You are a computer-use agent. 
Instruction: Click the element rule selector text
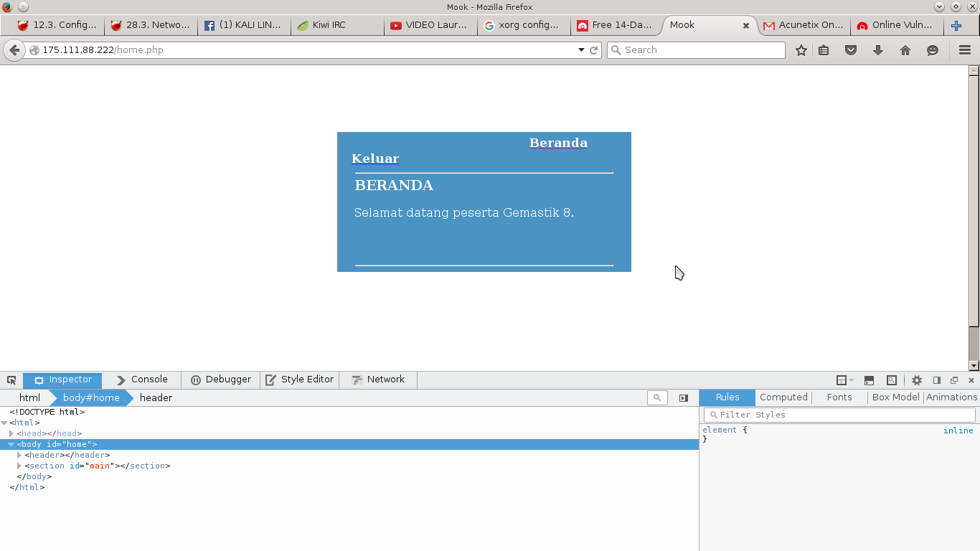pos(720,430)
